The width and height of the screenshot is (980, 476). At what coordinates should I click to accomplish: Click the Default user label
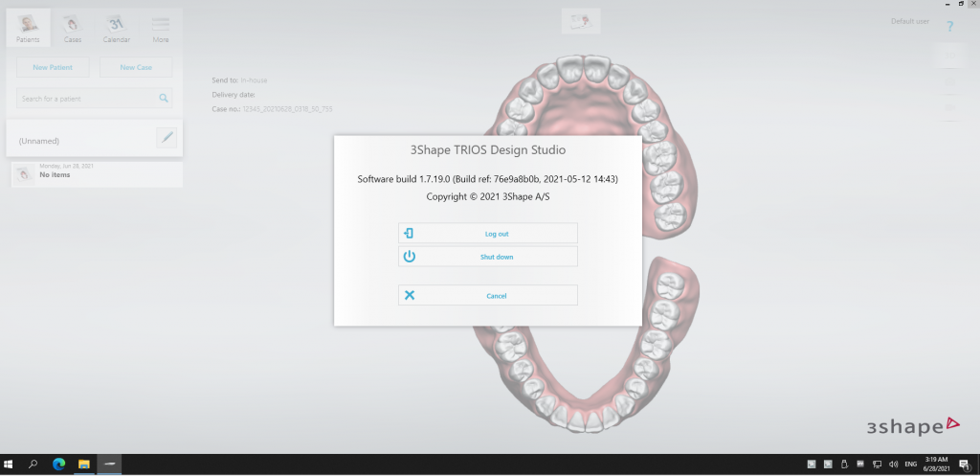[x=909, y=21]
